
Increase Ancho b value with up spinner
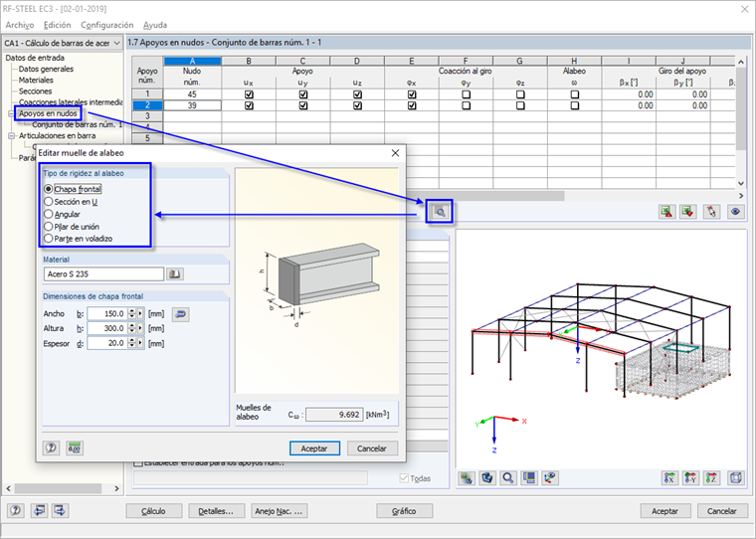(x=131, y=311)
